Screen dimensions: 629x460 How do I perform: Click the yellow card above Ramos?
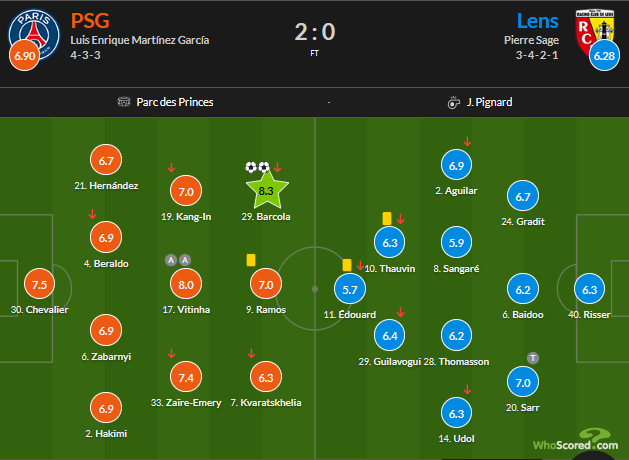coord(250,258)
